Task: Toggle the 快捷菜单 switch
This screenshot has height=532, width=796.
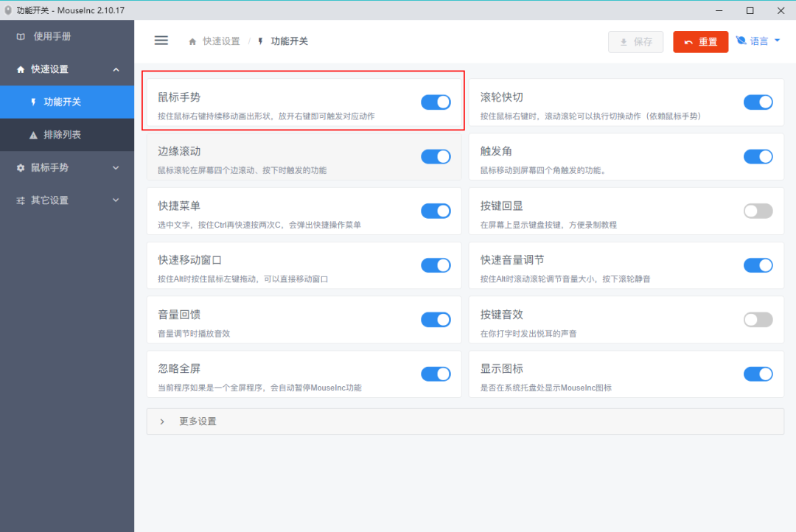Action: (x=436, y=211)
